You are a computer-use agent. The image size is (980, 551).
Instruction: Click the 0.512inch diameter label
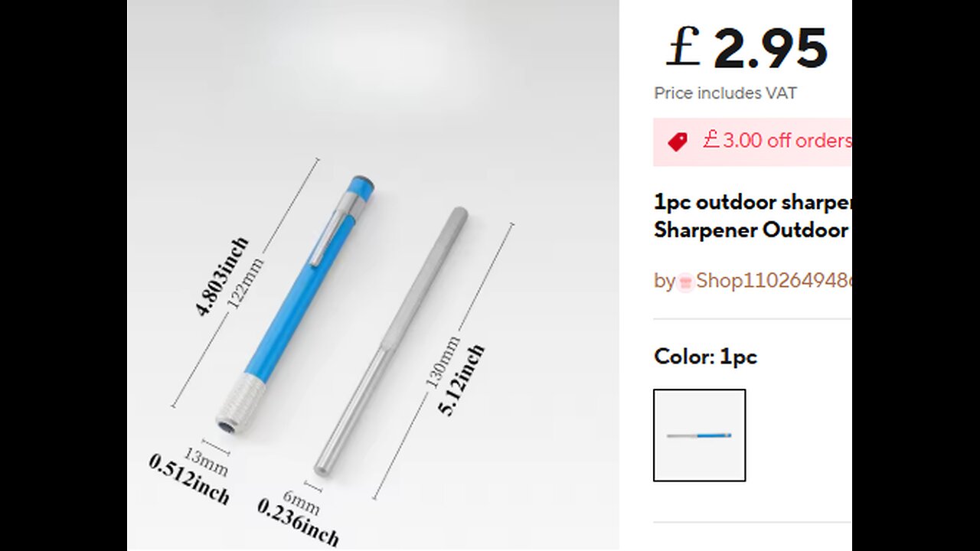tap(189, 479)
